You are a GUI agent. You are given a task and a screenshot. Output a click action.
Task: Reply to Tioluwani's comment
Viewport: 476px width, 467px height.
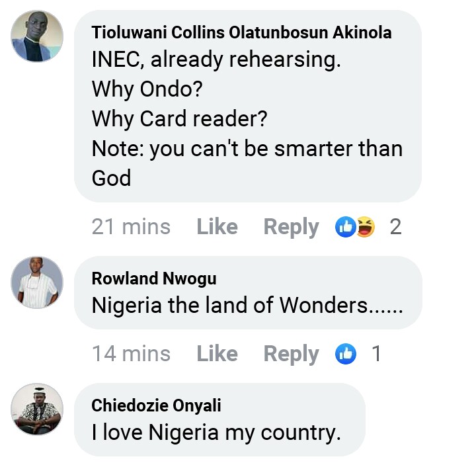(291, 227)
